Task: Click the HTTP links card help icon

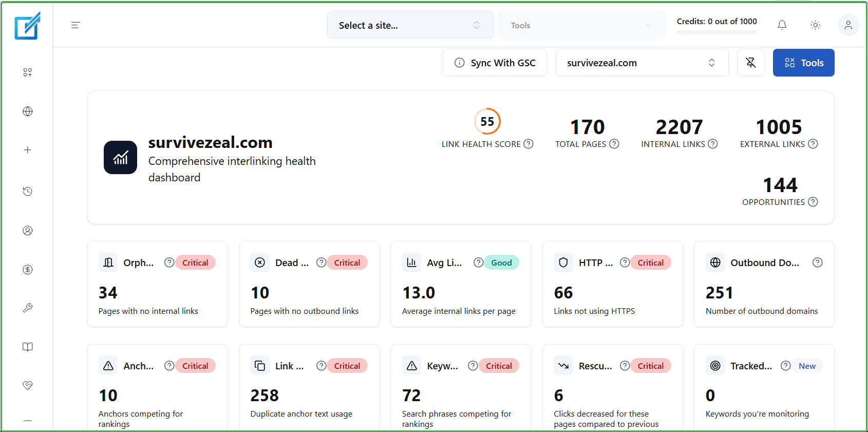Action: (x=625, y=262)
